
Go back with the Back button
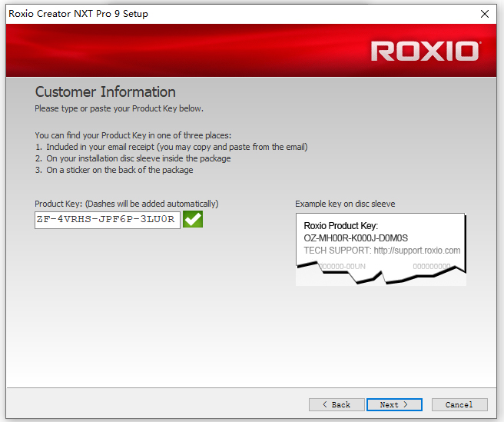click(x=337, y=404)
